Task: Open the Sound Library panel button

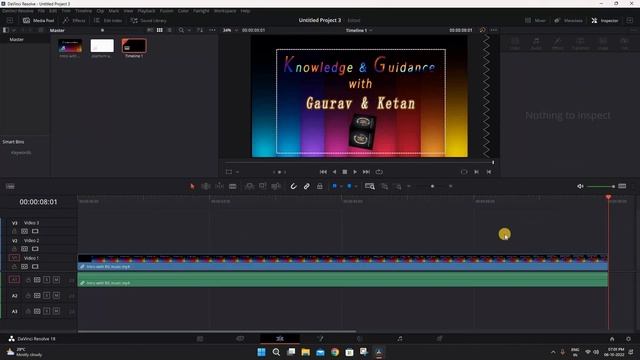Action: click(x=148, y=20)
